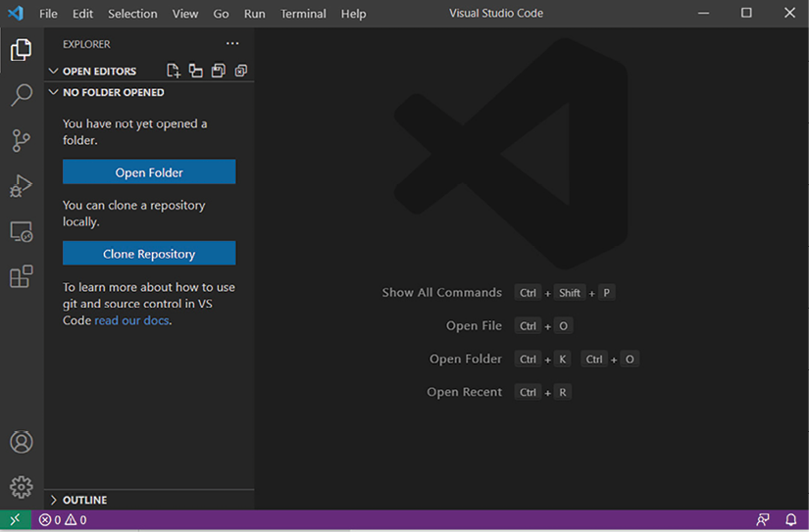The height and width of the screenshot is (532, 809).
Task: Click the Accounts icon in activity bar
Action: tap(22, 442)
